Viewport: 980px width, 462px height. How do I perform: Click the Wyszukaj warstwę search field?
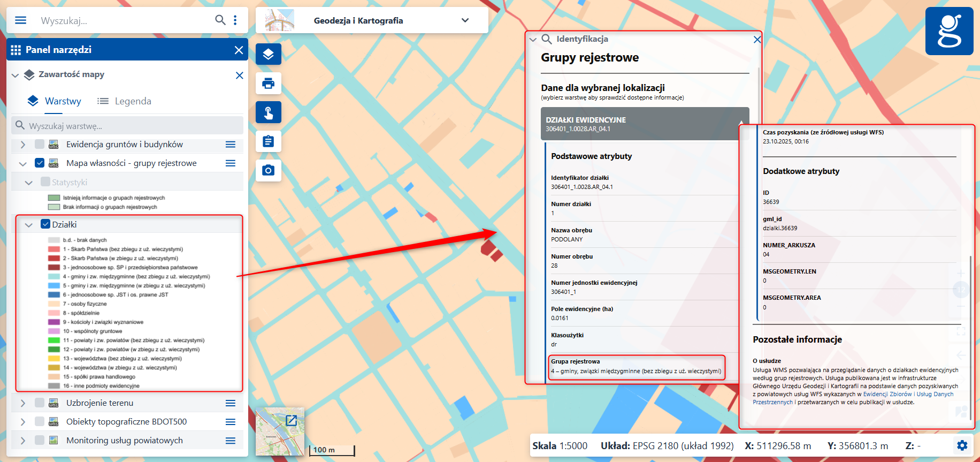128,126
